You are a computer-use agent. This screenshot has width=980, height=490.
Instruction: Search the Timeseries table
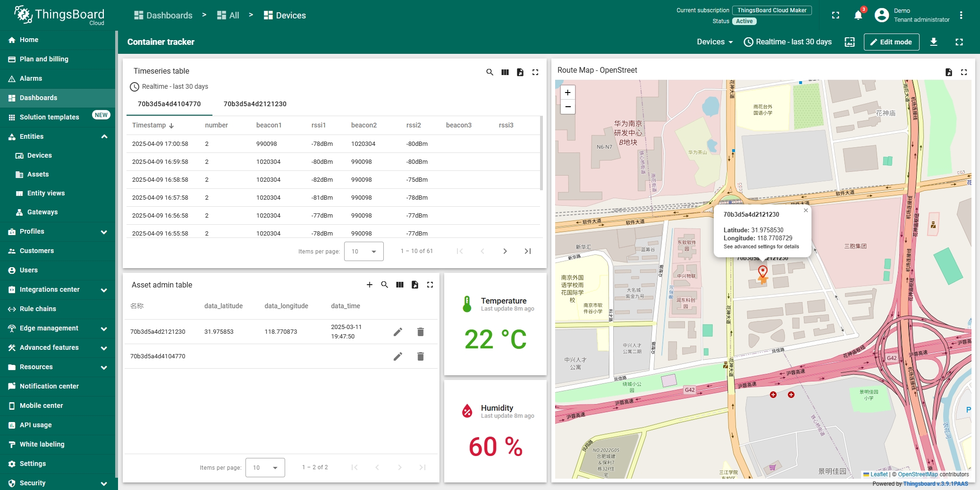pyautogui.click(x=490, y=72)
